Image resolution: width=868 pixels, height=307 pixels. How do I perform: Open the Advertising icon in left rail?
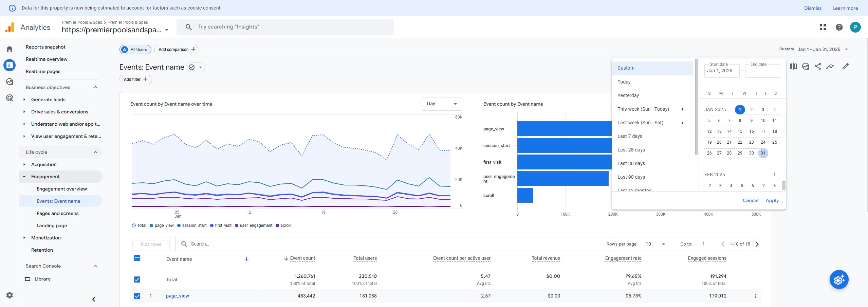coord(10,98)
